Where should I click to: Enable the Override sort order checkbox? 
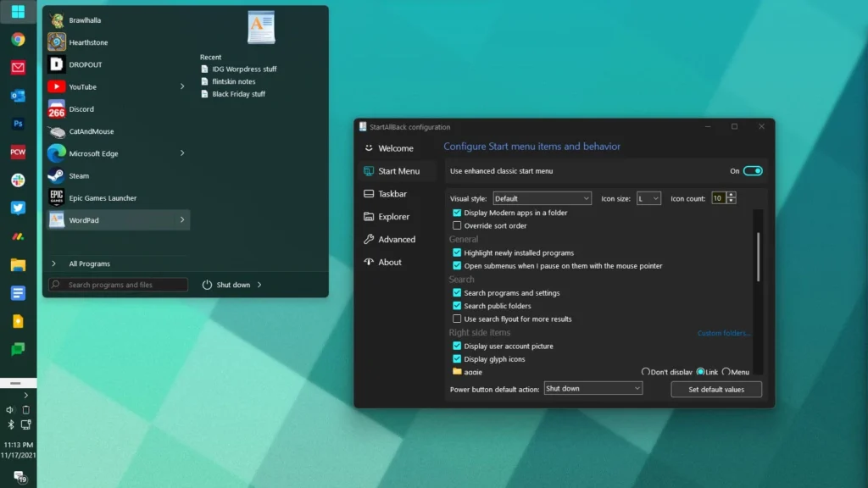pos(458,226)
